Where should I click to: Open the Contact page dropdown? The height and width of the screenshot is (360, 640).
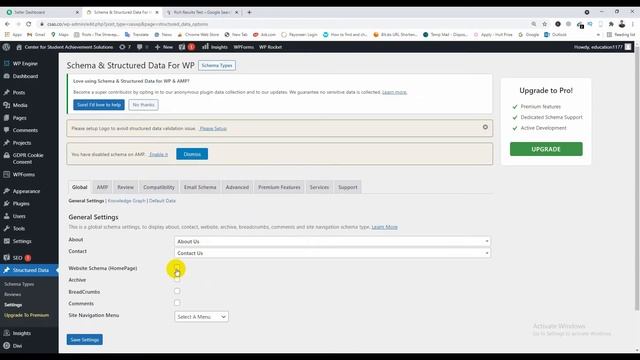tap(332, 253)
